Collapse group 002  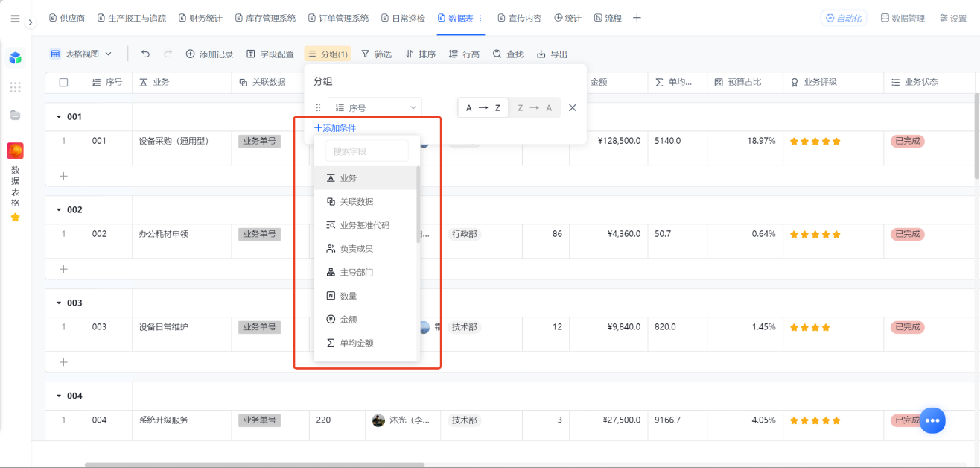tap(59, 209)
